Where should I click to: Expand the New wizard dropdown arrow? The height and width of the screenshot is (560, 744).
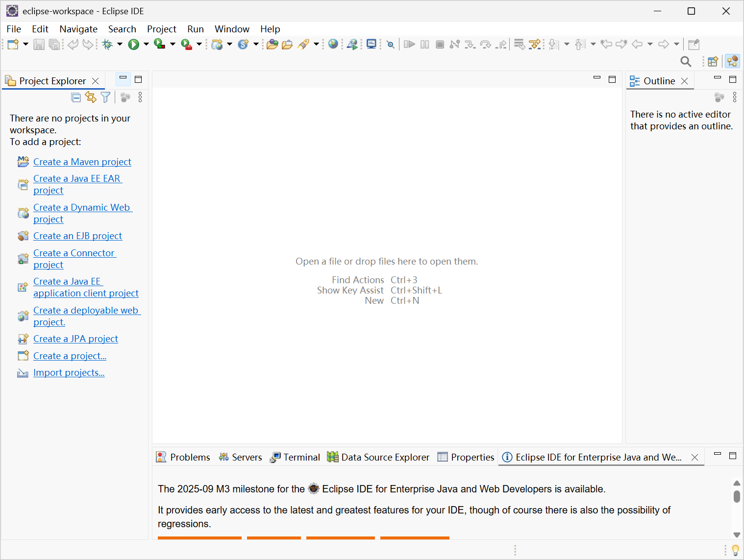(x=25, y=45)
